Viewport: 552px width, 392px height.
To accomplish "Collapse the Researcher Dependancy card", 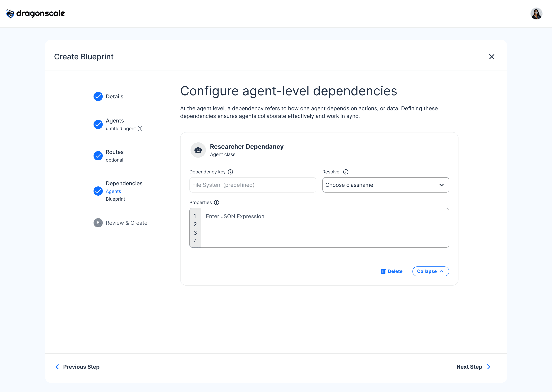I will 430,272.
